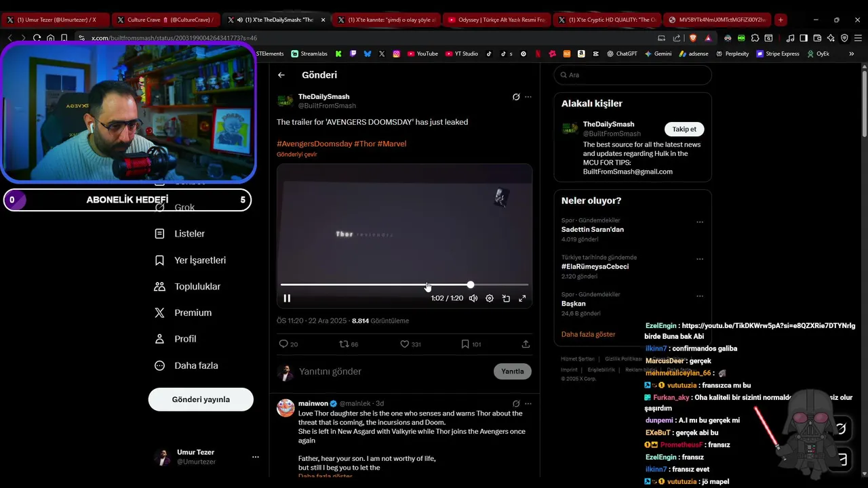Open Profil in sidebar
Screen dimensions: 868x488
176,339
